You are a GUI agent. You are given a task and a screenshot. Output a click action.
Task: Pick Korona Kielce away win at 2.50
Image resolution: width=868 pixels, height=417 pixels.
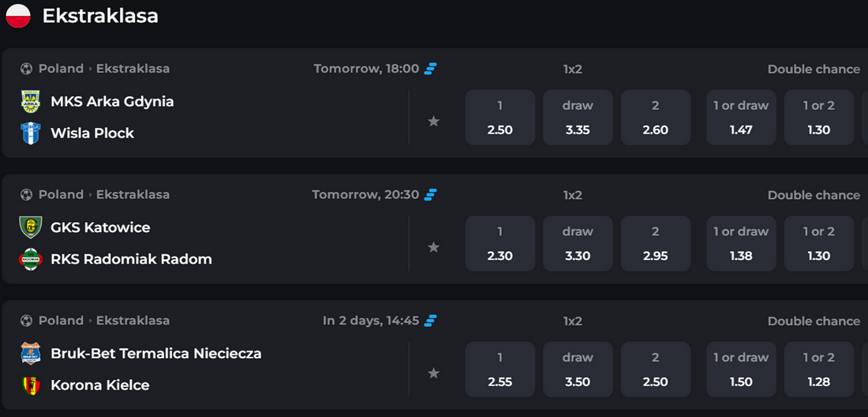point(656,370)
